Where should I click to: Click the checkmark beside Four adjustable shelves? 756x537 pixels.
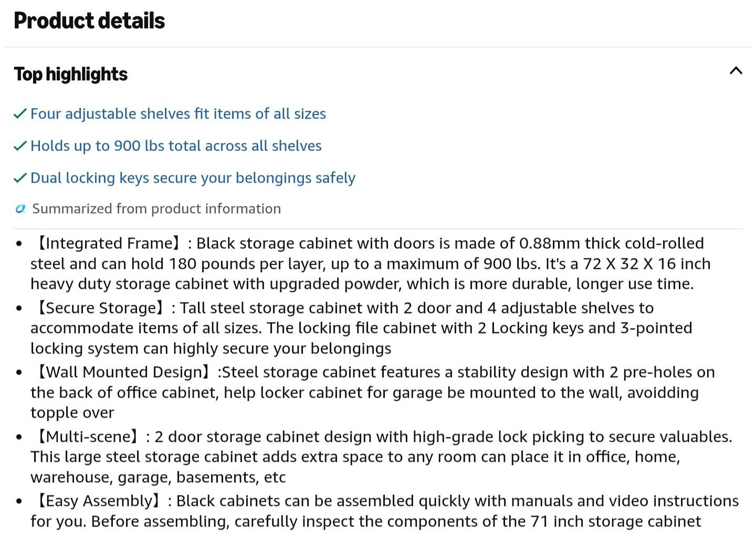20,113
